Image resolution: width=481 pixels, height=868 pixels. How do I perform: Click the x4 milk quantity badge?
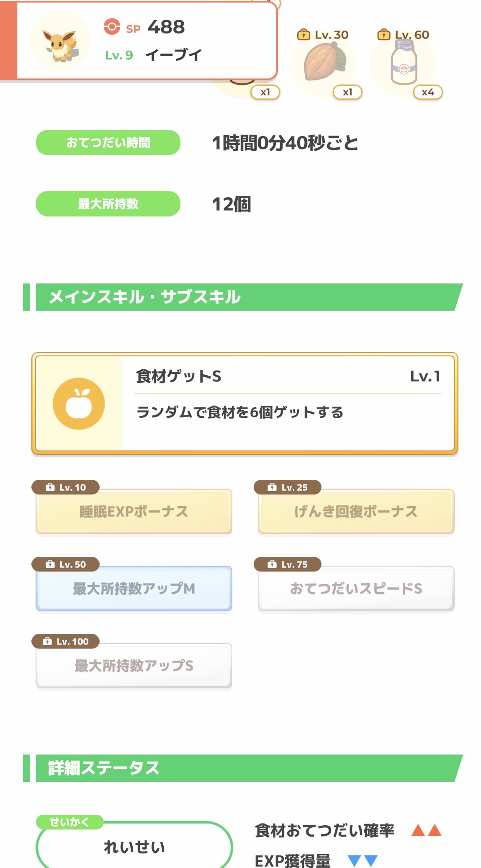click(x=427, y=92)
